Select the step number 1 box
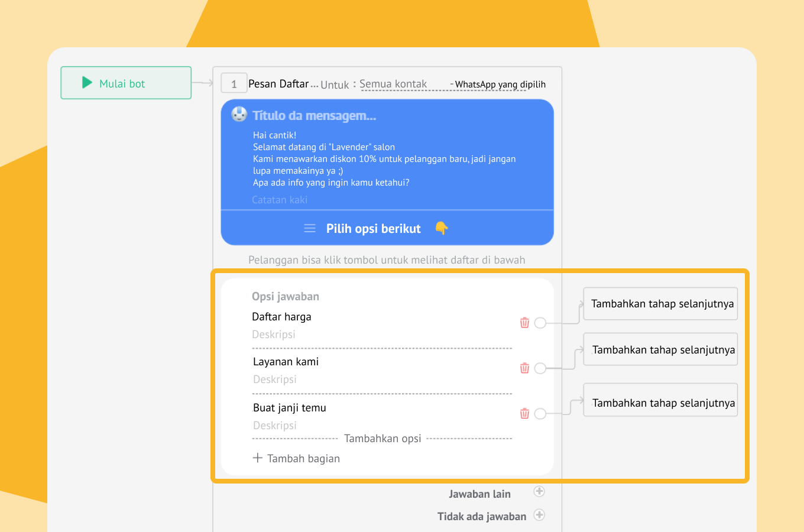The height and width of the screenshot is (532, 804). pyautogui.click(x=234, y=83)
